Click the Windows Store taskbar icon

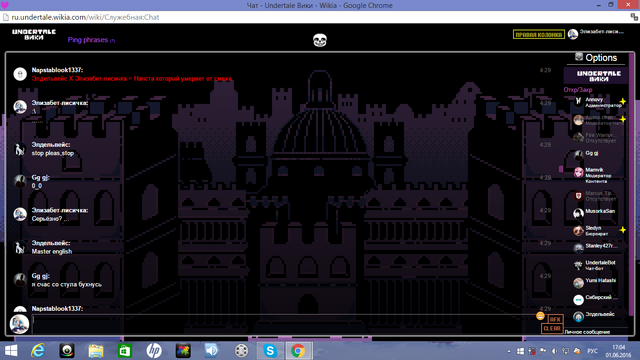(x=125, y=351)
